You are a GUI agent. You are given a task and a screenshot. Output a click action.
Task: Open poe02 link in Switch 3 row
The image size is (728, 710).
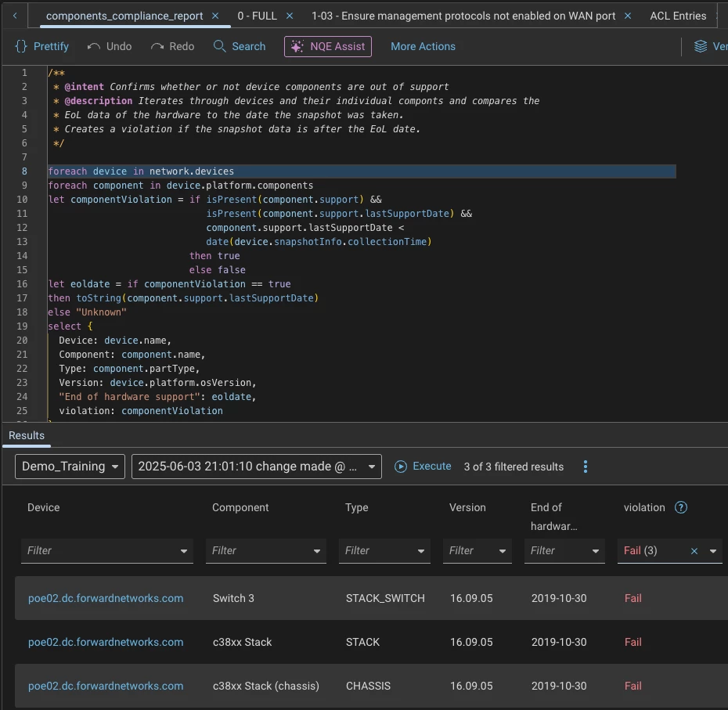[106, 598]
